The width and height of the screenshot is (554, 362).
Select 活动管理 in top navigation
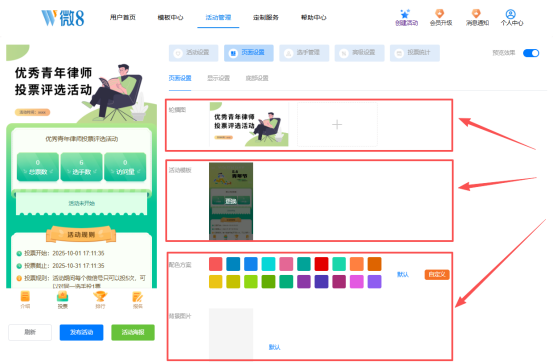[218, 17]
